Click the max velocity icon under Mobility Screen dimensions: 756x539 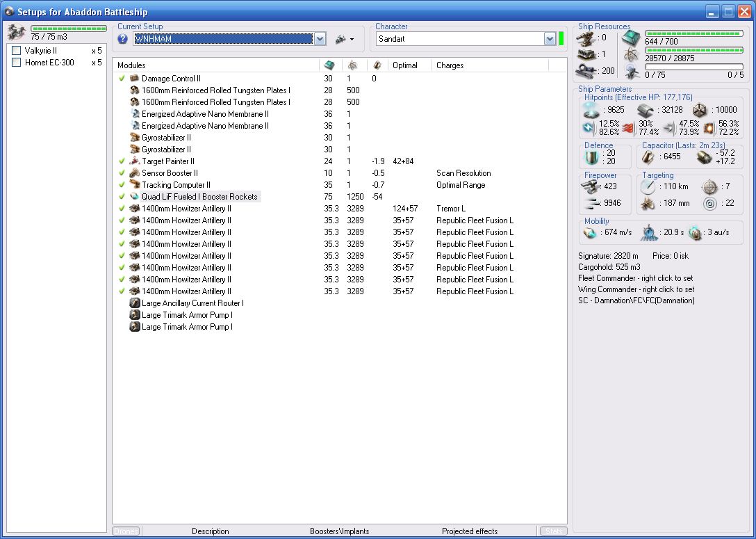590,232
